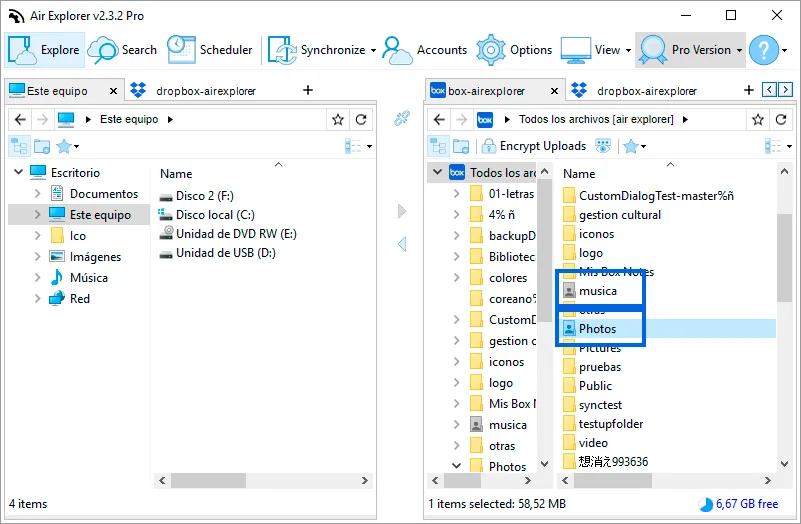Add left pane location to favorites star
Image resolution: width=801 pixels, height=524 pixels.
click(338, 120)
